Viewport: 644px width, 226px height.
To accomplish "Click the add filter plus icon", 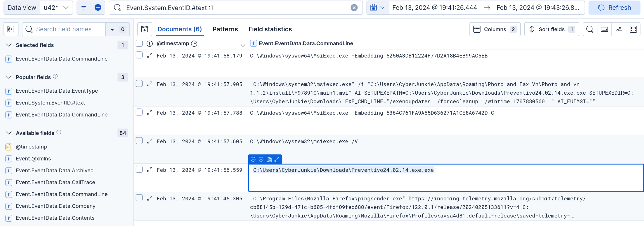I will coord(98,8).
